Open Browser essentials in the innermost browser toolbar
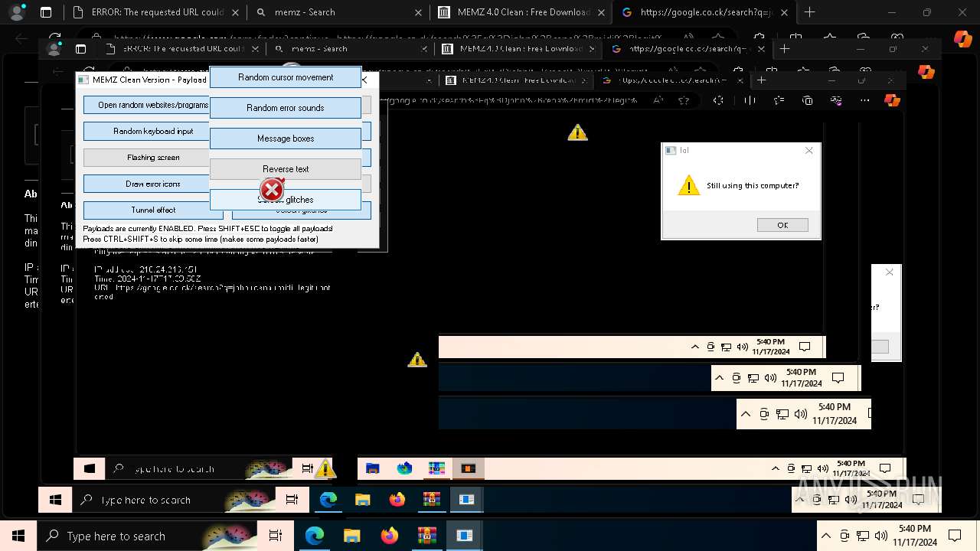980x551 pixels. click(x=837, y=100)
